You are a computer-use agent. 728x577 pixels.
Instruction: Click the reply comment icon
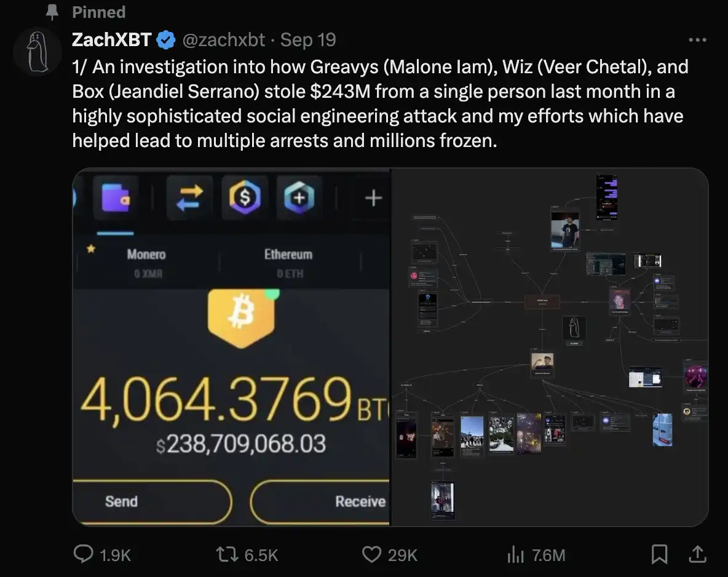pos(84,555)
